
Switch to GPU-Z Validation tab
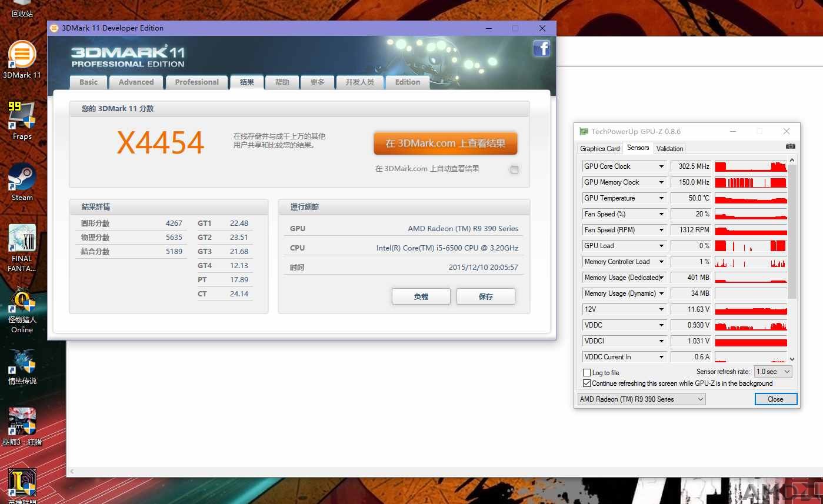click(669, 149)
